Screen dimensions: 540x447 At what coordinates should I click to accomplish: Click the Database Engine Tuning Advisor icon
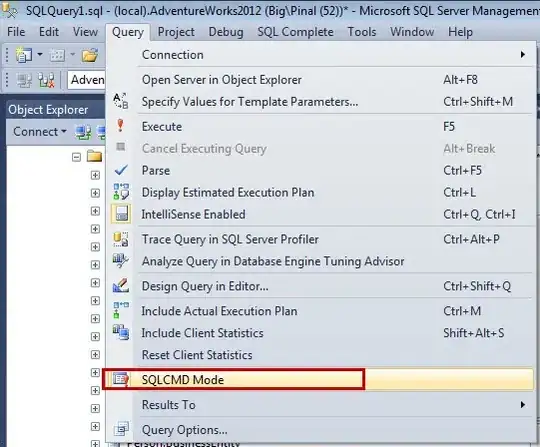tap(121, 261)
